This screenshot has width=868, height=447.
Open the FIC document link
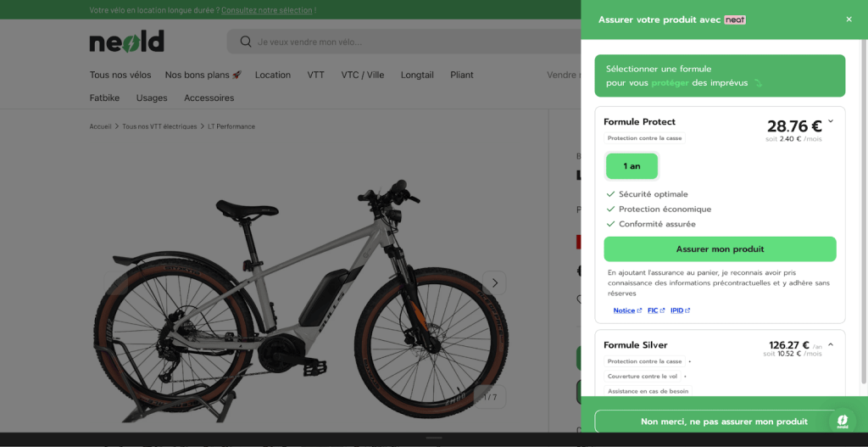pyautogui.click(x=656, y=310)
